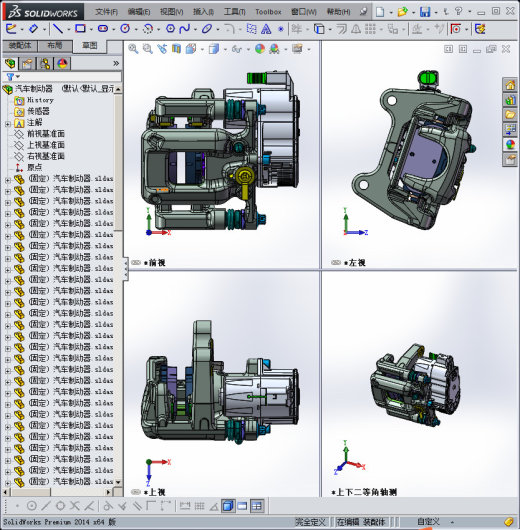520x530 pixels.
Task: Select the Spline sketch tool
Action: coord(185,29)
